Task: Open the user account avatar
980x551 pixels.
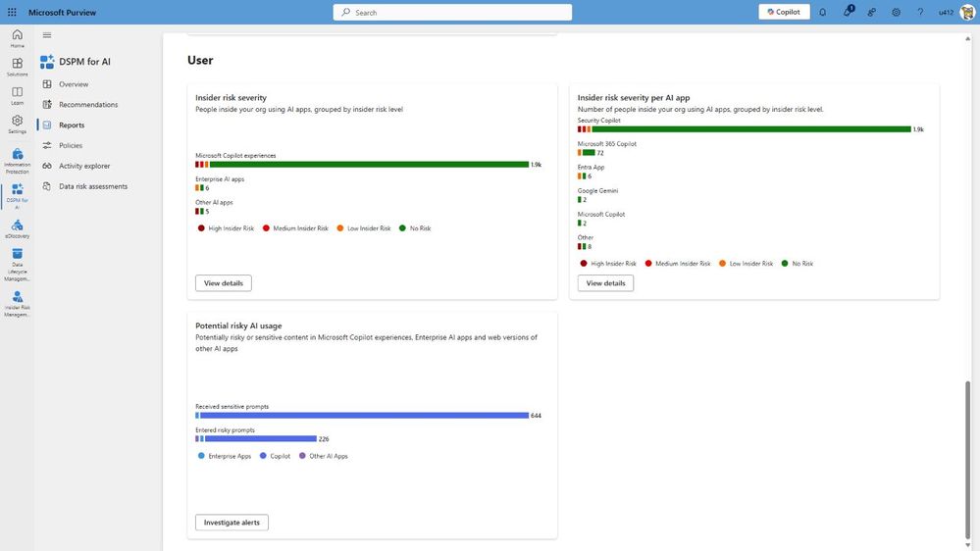Action: [x=967, y=12]
